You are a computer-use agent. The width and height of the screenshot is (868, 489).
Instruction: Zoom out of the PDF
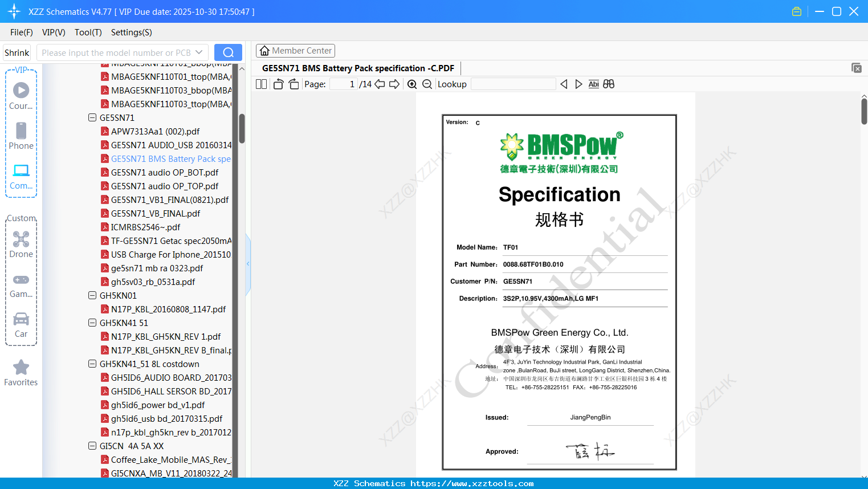point(427,84)
